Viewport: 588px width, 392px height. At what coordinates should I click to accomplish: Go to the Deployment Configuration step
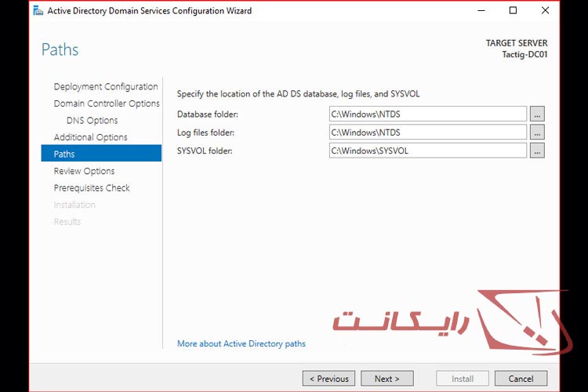point(106,87)
